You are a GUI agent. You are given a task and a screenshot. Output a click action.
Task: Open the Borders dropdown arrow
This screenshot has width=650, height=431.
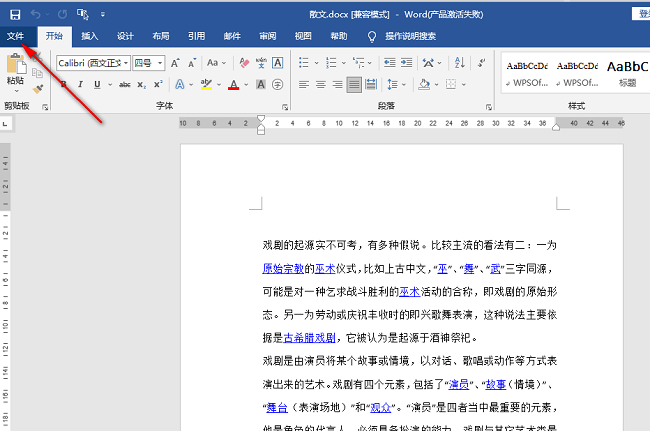464,85
